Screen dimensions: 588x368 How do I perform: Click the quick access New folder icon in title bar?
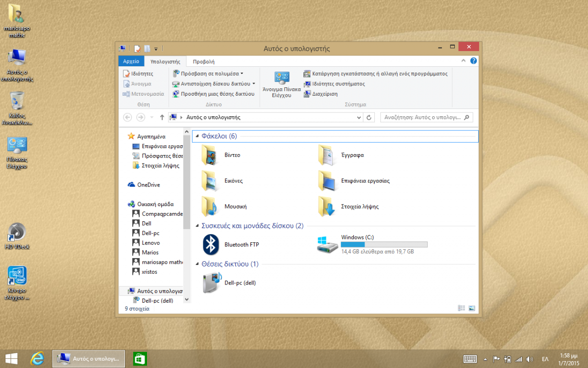147,49
